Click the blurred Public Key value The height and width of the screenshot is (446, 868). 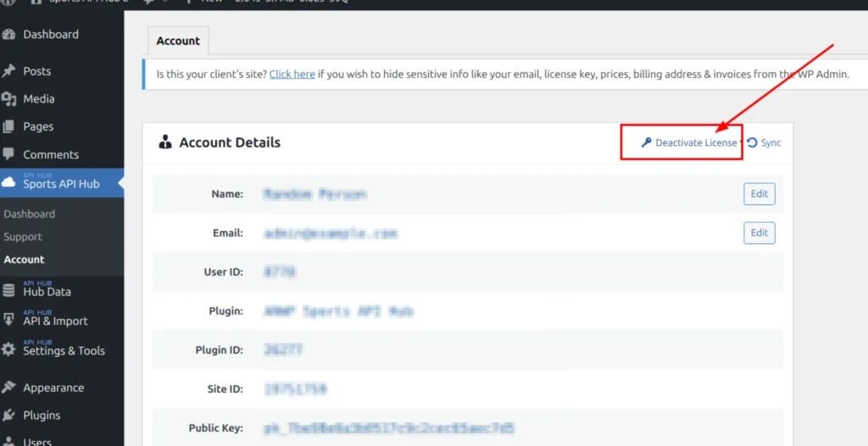tap(390, 428)
